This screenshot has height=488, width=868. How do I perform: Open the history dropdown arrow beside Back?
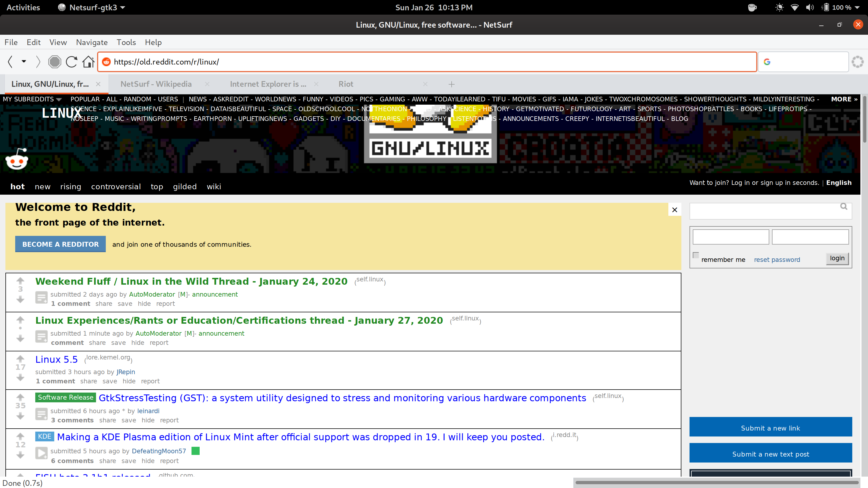point(24,62)
